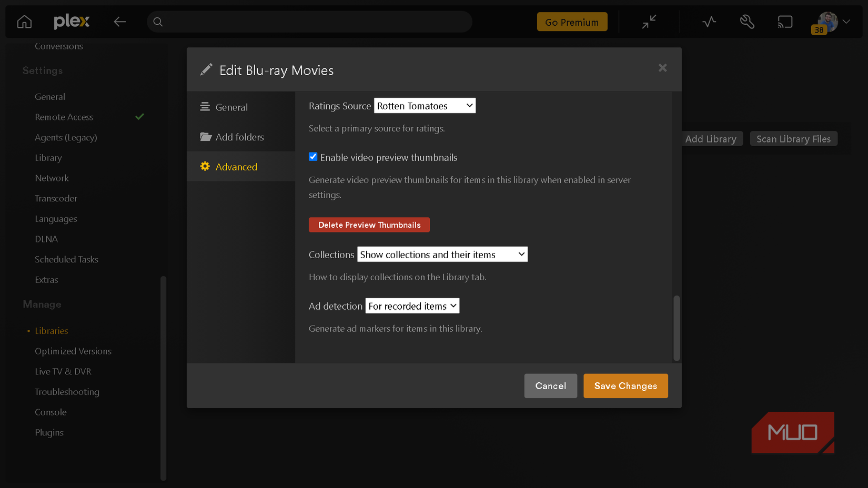
Task: Click the exit fullscreen arrows icon
Action: (x=649, y=22)
